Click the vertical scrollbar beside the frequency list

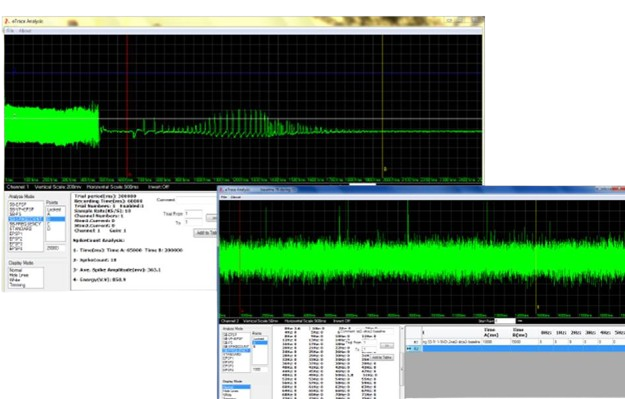coord(401,363)
